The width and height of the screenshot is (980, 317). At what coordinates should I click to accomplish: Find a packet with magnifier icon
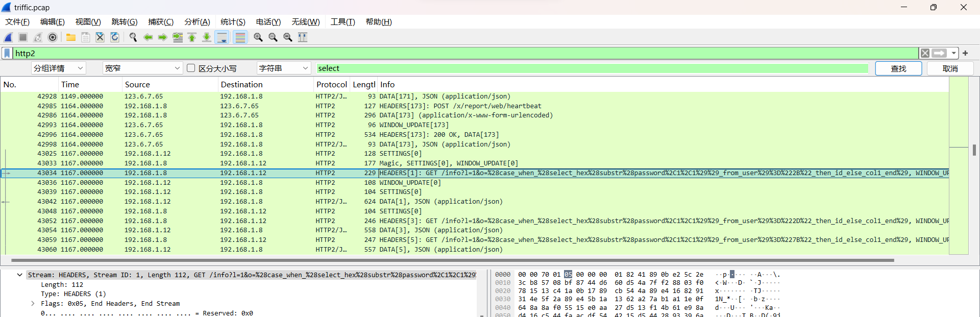pyautogui.click(x=133, y=37)
